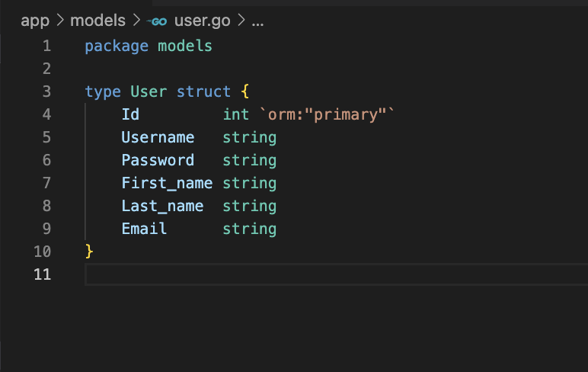588x372 pixels.
Task: Expand the chevron after 'models' breadcrumb
Action: (136, 21)
